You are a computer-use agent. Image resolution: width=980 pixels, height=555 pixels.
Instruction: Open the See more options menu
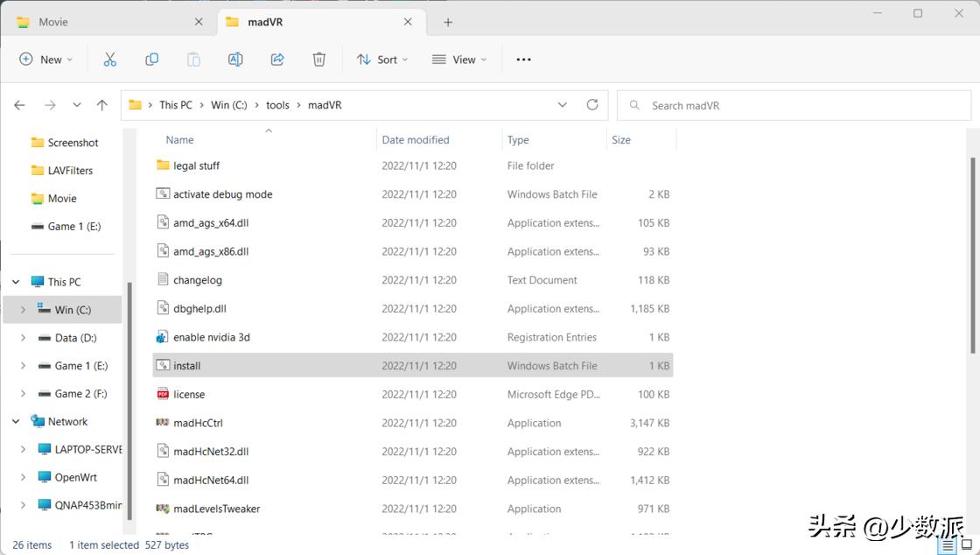pos(523,60)
